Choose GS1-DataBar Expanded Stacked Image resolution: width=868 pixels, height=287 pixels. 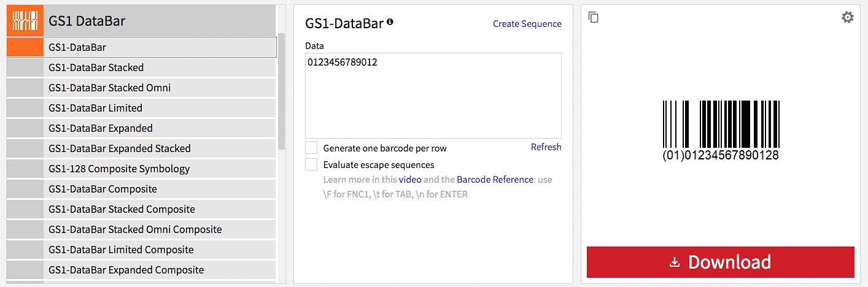141,148
